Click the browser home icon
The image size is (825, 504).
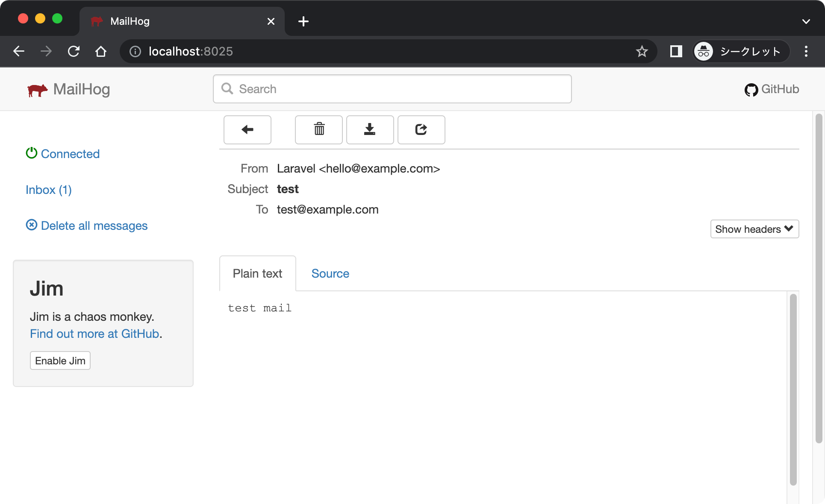click(x=101, y=52)
